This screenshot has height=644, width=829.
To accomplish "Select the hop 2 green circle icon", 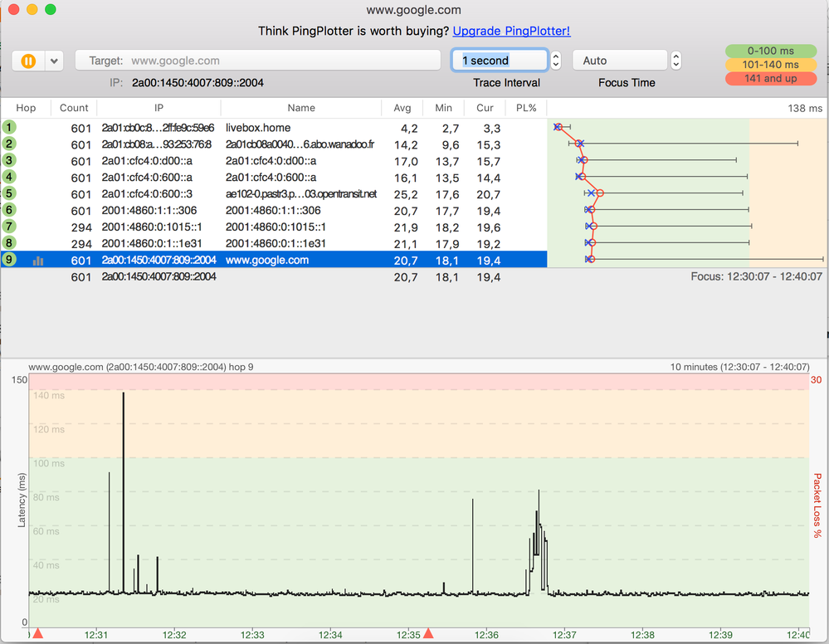I will 9,144.
